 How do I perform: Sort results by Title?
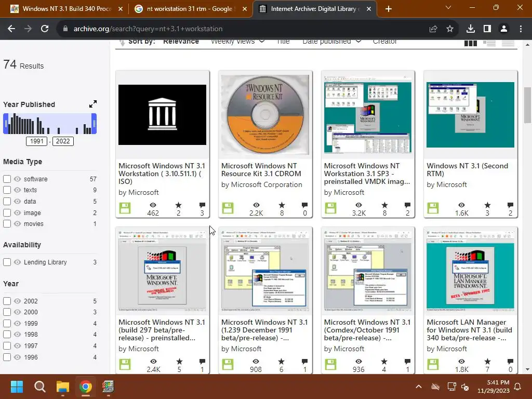click(x=283, y=42)
